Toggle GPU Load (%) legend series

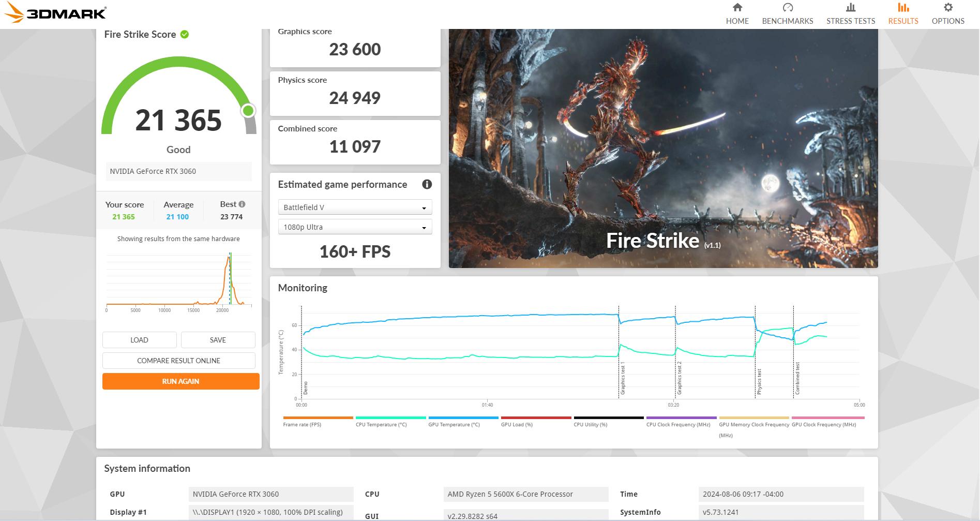tap(517, 424)
